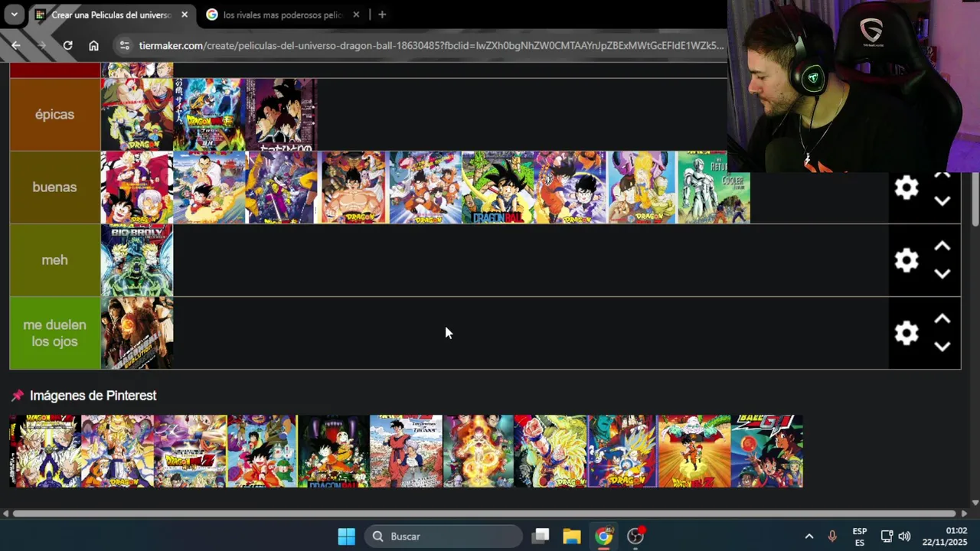Viewport: 980px width, 551px height.
Task: Open the Task View taskbar icon
Action: [x=541, y=536]
